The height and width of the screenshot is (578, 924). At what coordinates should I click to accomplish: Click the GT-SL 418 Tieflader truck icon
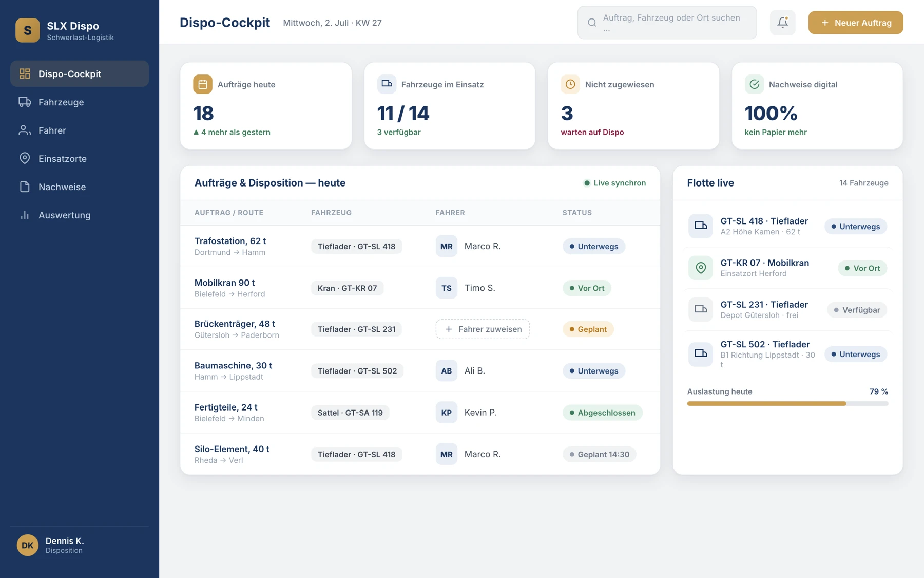pos(701,226)
